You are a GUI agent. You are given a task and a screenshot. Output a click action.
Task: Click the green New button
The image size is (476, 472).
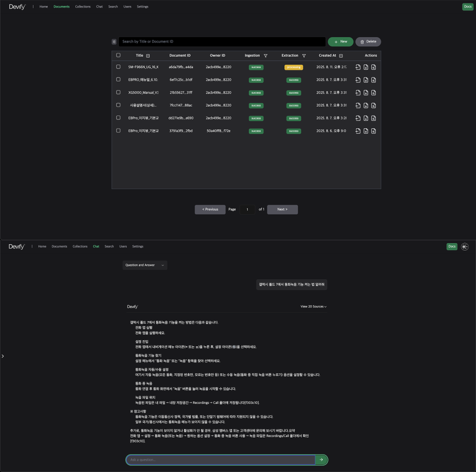[340, 42]
